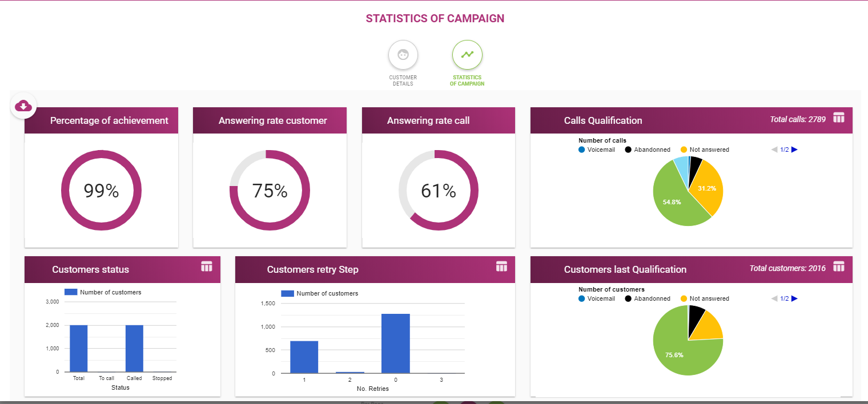Click the 99% achievement donut chart
Image resolution: width=868 pixels, height=404 pixels.
(x=101, y=191)
